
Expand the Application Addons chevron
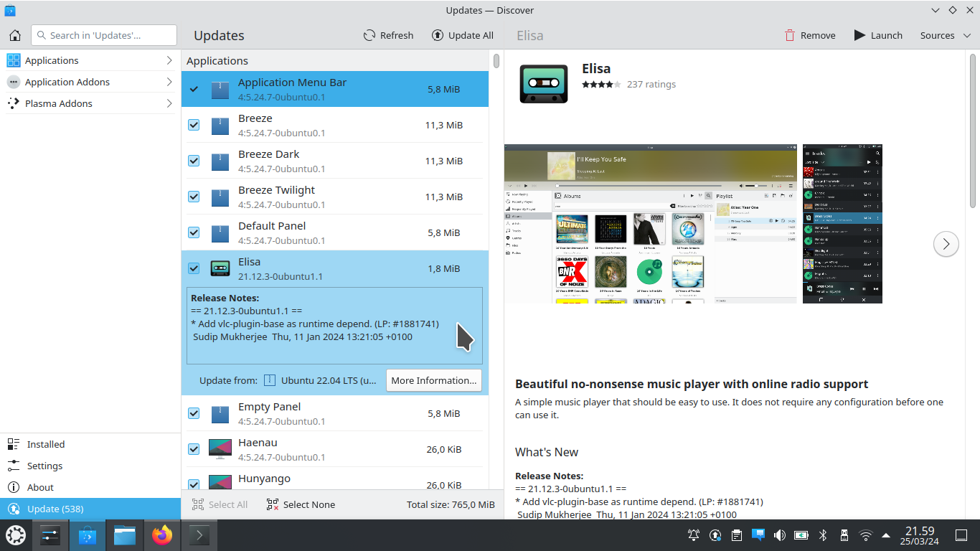(x=169, y=82)
